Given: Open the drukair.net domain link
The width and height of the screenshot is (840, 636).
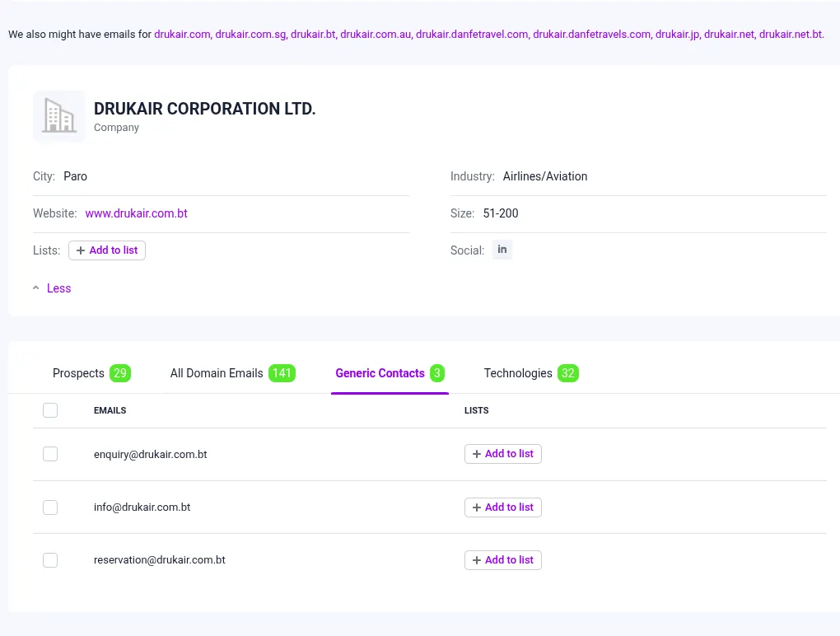Looking at the screenshot, I should coord(729,35).
